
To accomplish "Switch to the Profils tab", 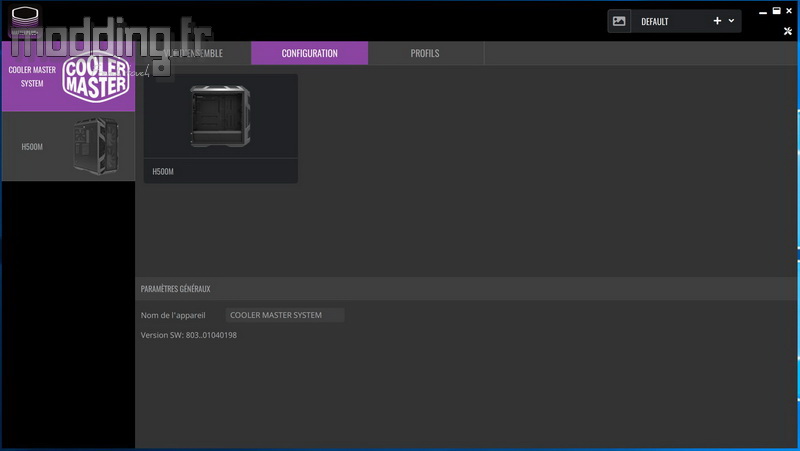I will 425,53.
